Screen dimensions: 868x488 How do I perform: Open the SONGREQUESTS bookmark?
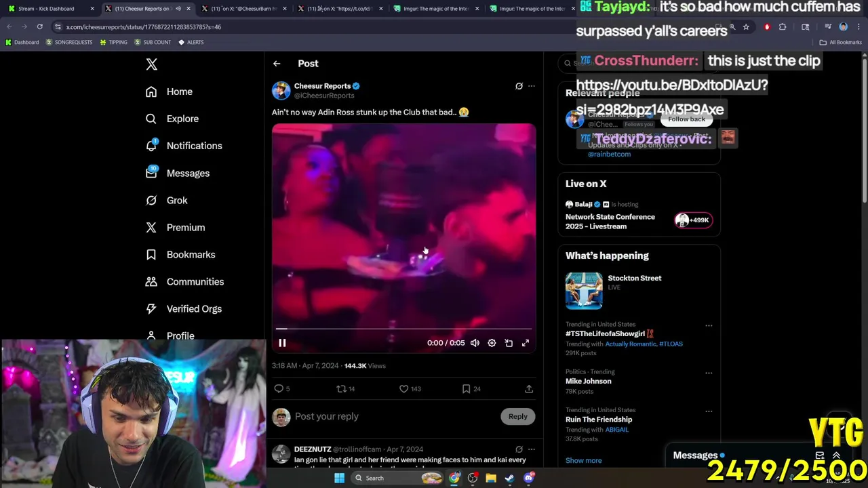(69, 42)
